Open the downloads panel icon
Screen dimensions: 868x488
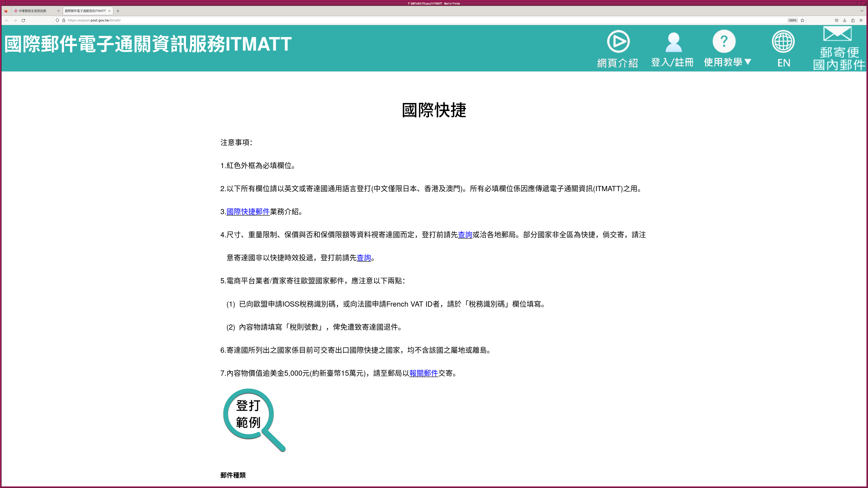point(844,20)
